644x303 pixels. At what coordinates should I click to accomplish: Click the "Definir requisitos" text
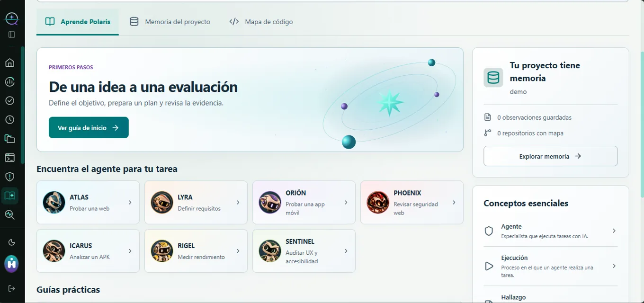coord(199,208)
